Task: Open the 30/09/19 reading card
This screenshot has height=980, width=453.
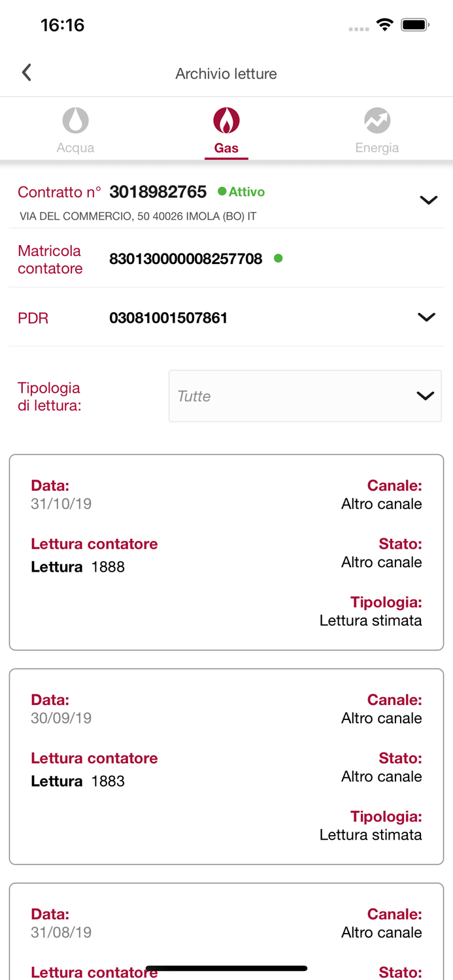Action: click(x=226, y=766)
